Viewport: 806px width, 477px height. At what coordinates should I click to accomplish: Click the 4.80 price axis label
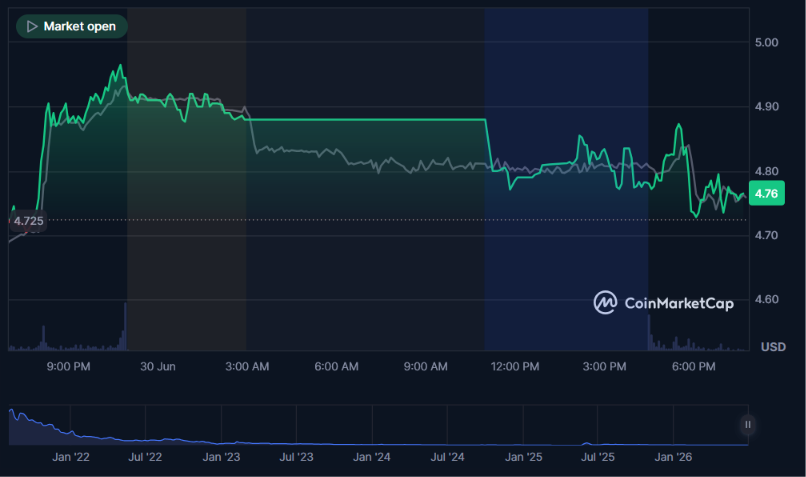pyautogui.click(x=766, y=171)
